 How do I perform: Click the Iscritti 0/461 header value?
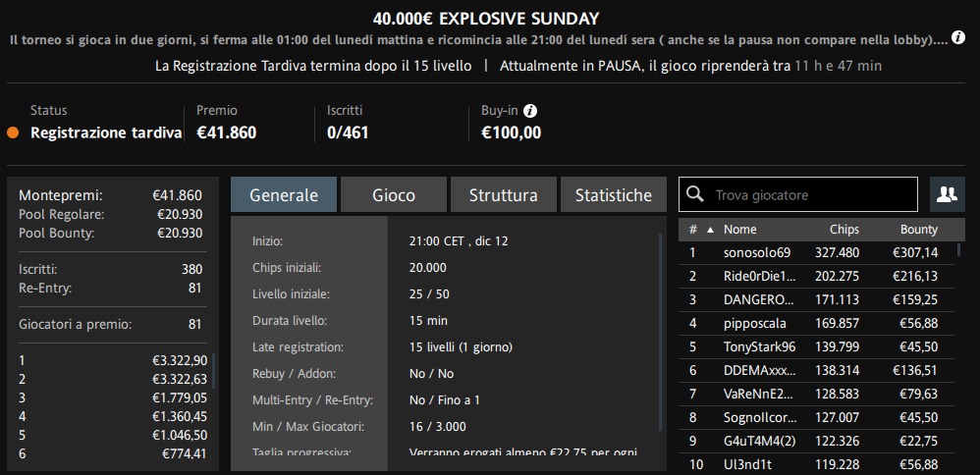pyautogui.click(x=348, y=133)
